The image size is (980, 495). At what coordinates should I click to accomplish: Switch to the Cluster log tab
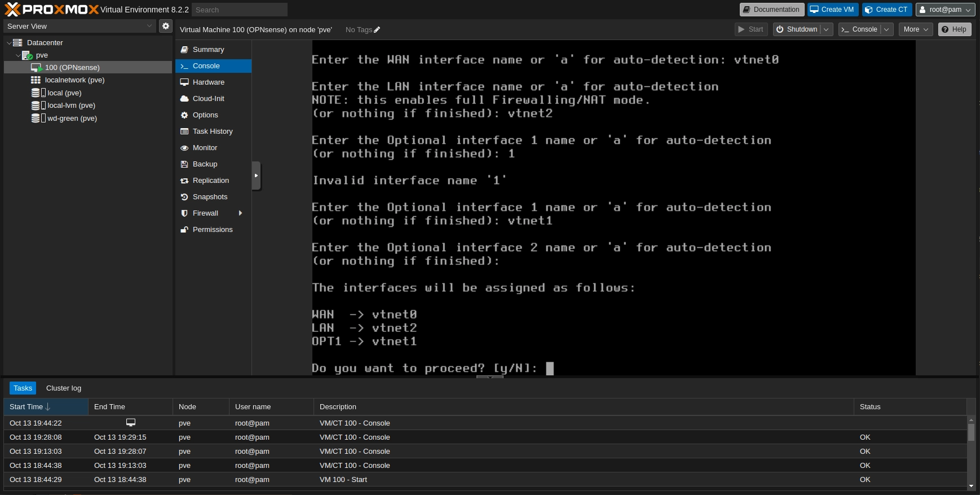64,388
